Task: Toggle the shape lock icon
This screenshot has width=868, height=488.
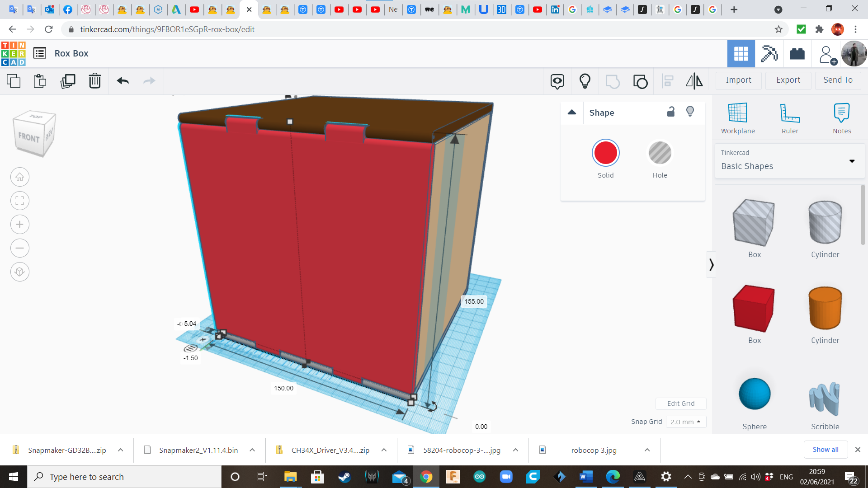Action: pos(671,112)
